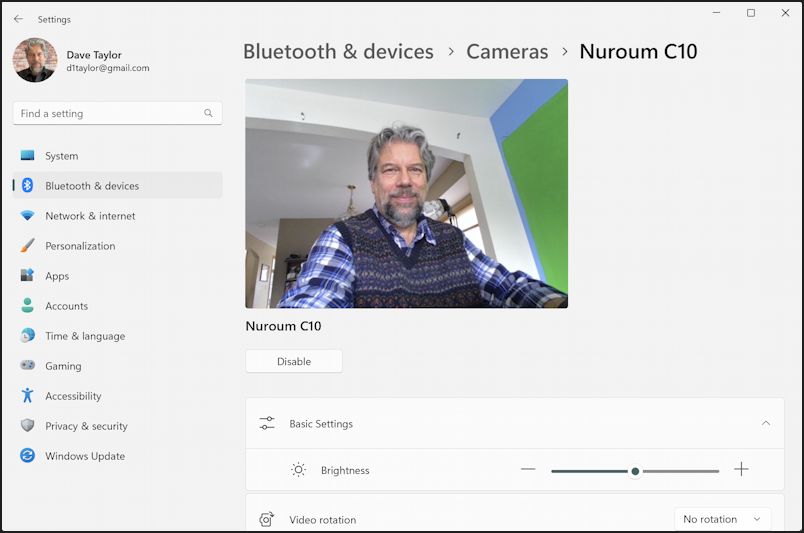Viewport: 804px width, 533px height.
Task: Click the Basic Settings sliders icon
Action: pos(267,423)
